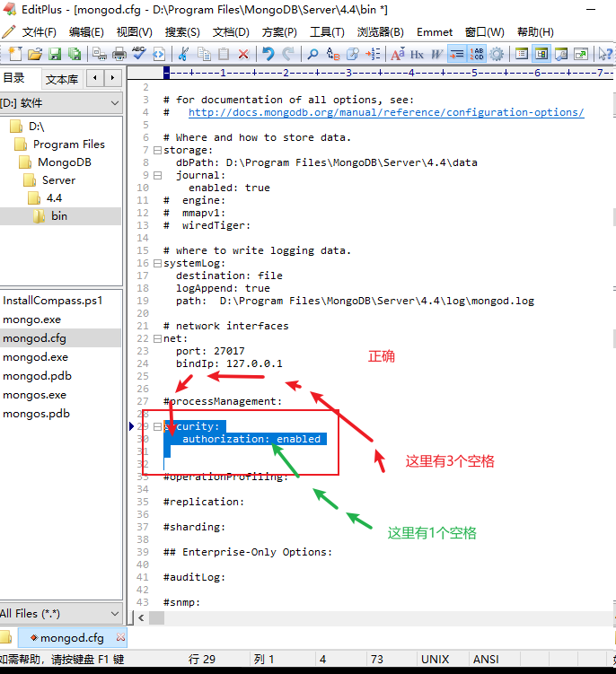The width and height of the screenshot is (616, 674).
Task: Collapse the security: fold marker
Action: tap(157, 426)
